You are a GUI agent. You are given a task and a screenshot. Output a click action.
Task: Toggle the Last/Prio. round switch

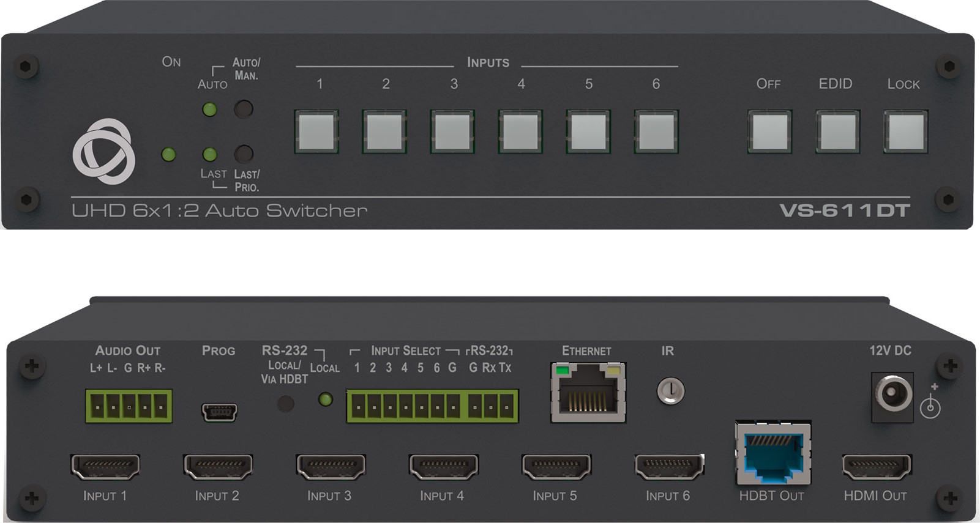244,154
